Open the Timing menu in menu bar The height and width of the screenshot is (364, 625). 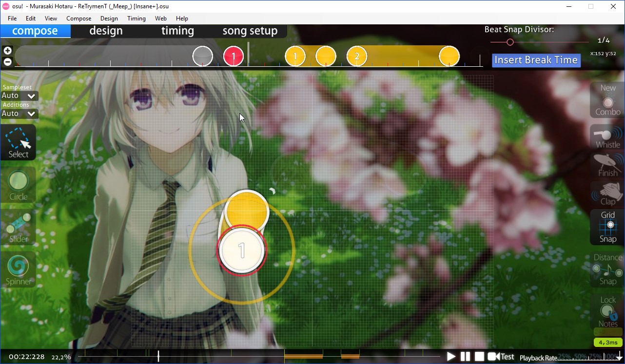[136, 19]
